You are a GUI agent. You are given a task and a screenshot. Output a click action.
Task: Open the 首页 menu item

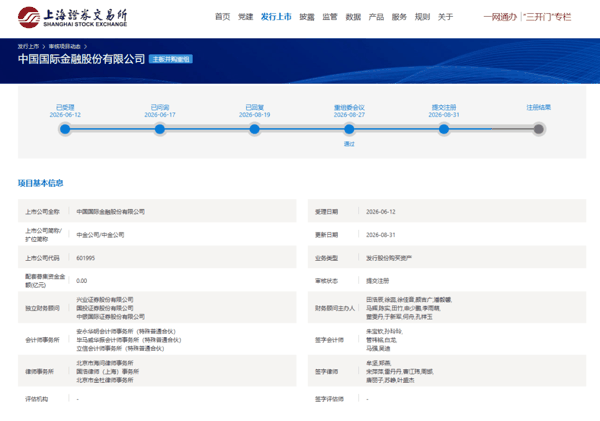(x=222, y=17)
